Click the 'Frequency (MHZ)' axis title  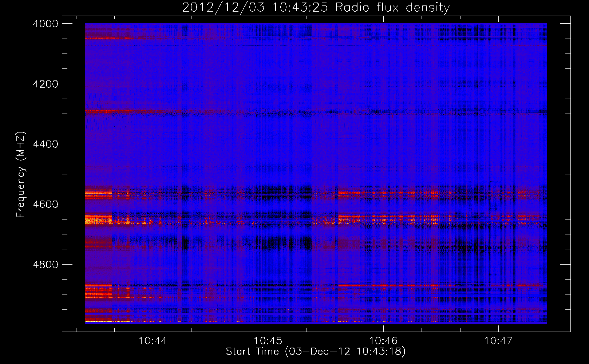point(21,175)
